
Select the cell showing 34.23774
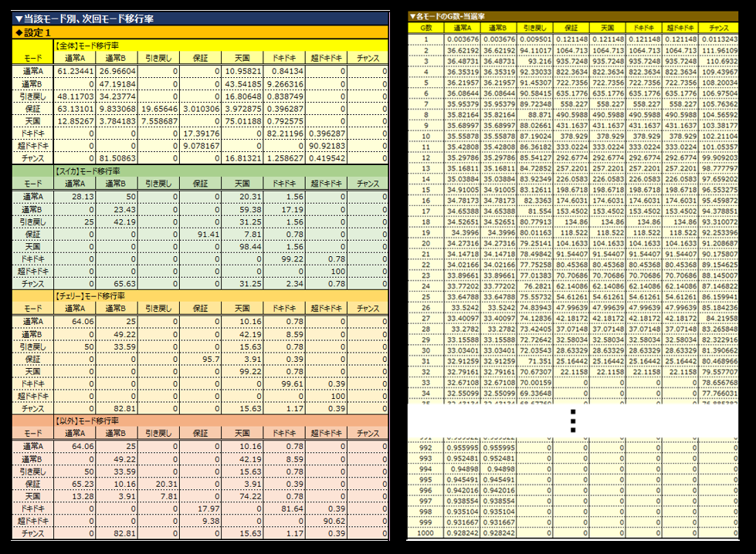117,96
